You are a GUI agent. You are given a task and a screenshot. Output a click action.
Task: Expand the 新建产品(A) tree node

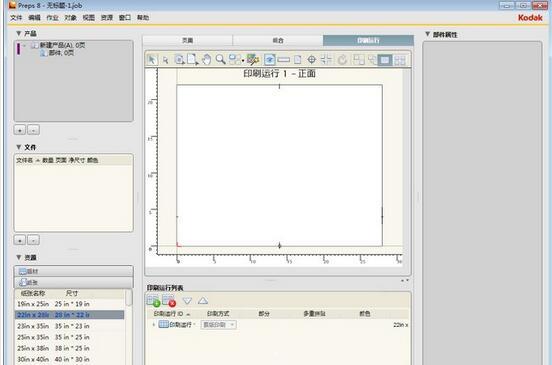coord(25,45)
